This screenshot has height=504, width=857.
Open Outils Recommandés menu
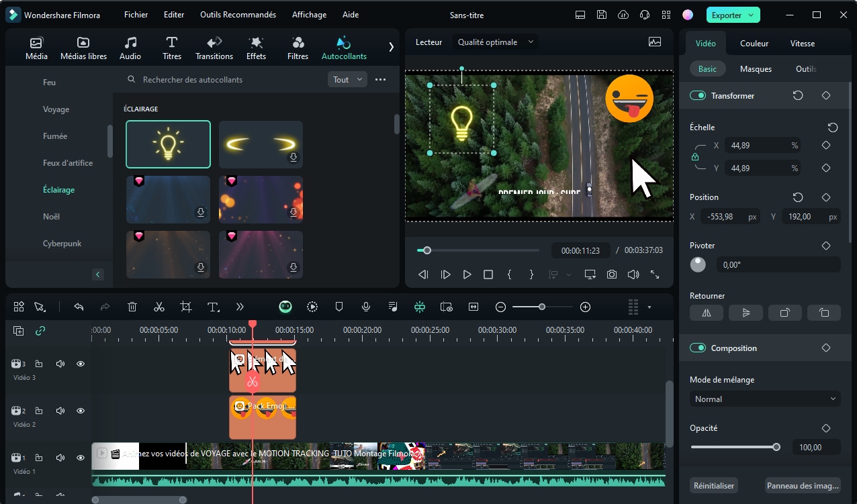(238, 15)
